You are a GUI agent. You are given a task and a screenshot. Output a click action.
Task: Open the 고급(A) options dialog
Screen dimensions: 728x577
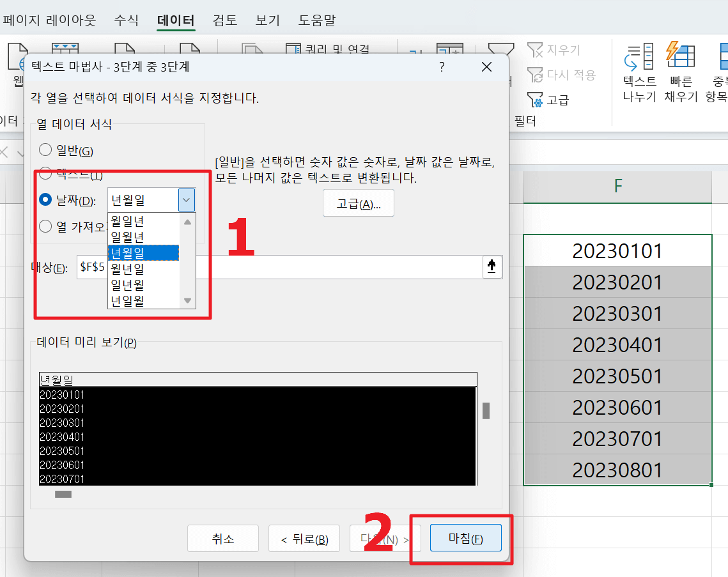pyautogui.click(x=358, y=203)
